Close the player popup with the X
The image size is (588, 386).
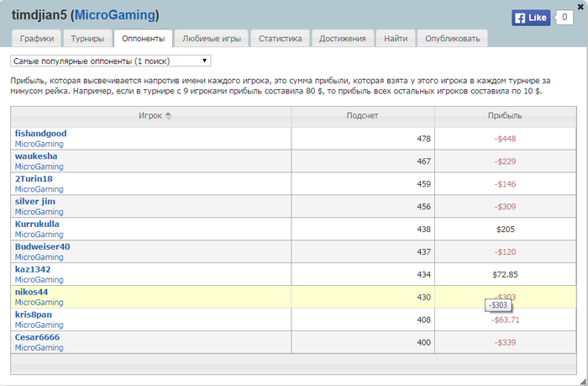pos(580,7)
